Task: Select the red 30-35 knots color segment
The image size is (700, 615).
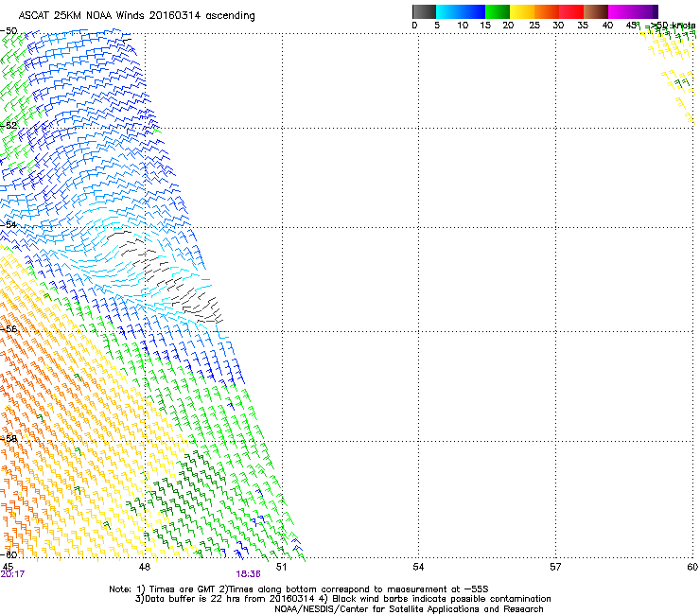Action: click(x=571, y=11)
